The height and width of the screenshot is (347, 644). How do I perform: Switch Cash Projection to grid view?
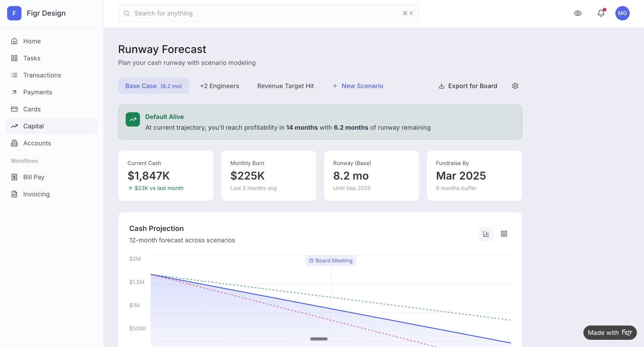point(504,234)
